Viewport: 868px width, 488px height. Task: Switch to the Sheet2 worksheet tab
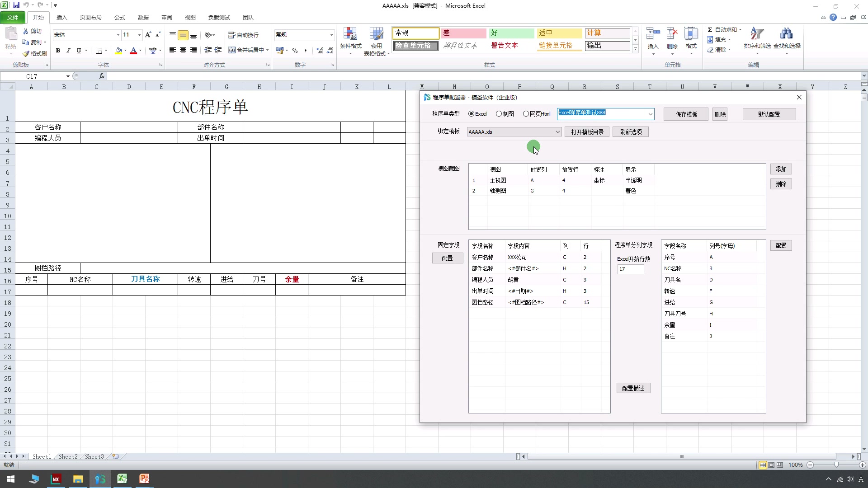tap(68, 457)
